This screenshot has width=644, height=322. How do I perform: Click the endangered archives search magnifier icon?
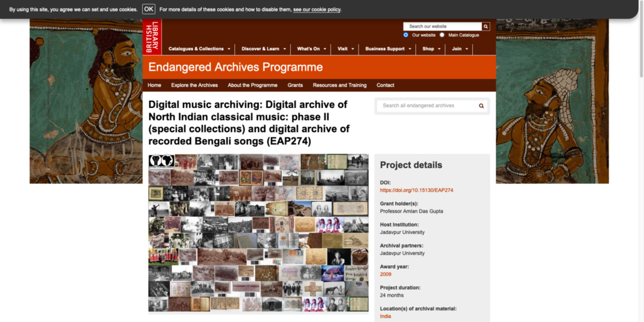[481, 106]
